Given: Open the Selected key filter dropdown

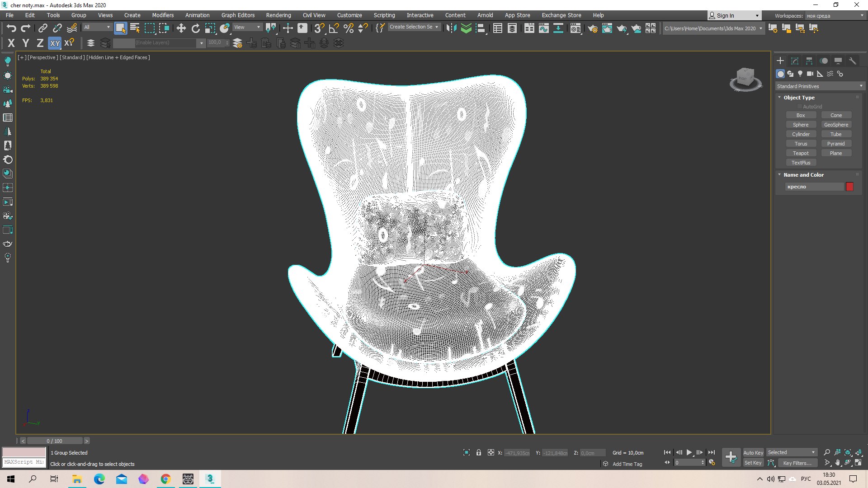Looking at the screenshot, I should point(791,452).
